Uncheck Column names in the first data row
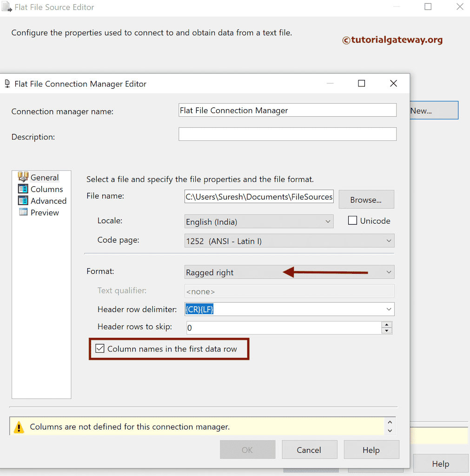The width and height of the screenshot is (470, 476). coord(99,349)
